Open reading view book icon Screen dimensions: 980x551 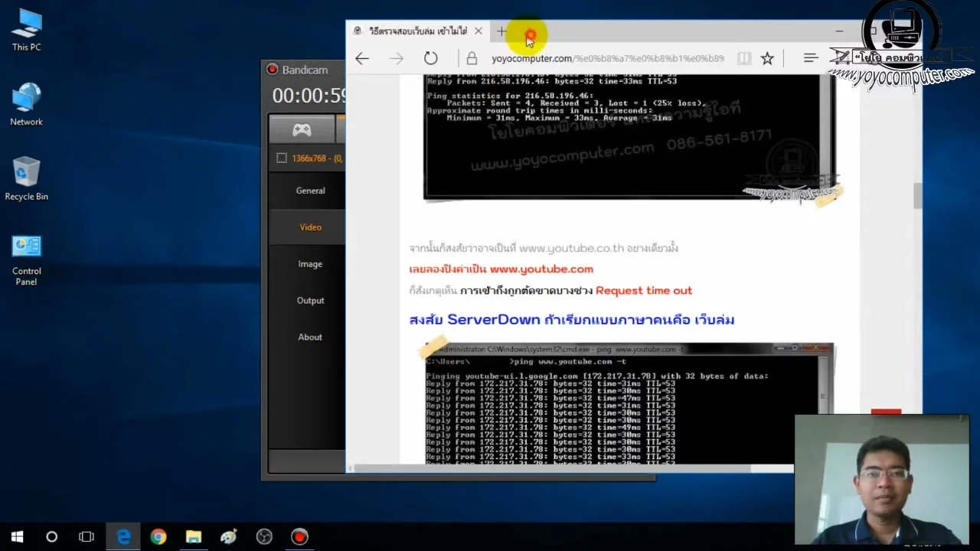click(x=743, y=58)
